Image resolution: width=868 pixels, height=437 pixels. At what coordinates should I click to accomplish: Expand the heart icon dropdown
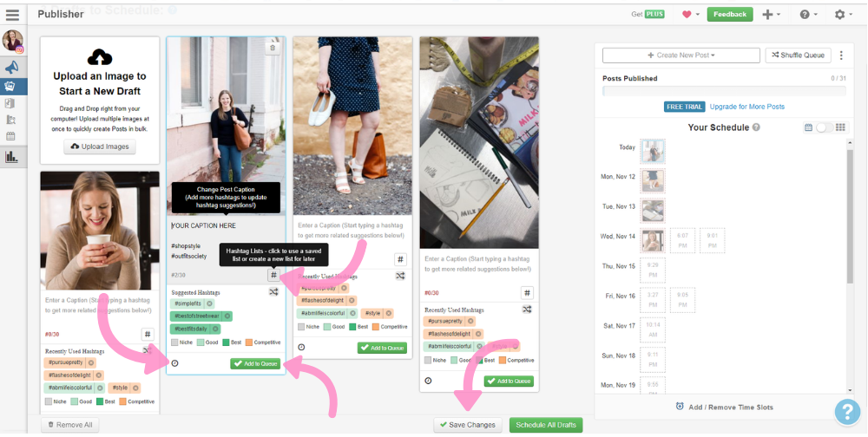[x=690, y=15]
